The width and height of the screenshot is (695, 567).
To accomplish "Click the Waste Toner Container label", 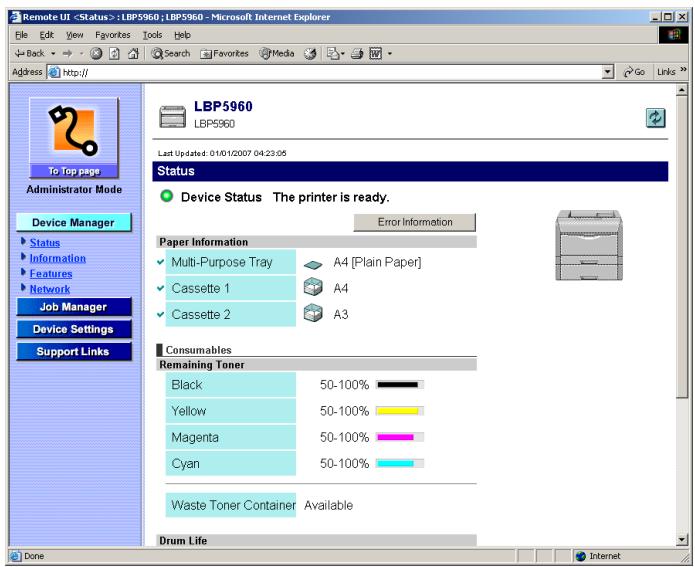I will (230, 505).
